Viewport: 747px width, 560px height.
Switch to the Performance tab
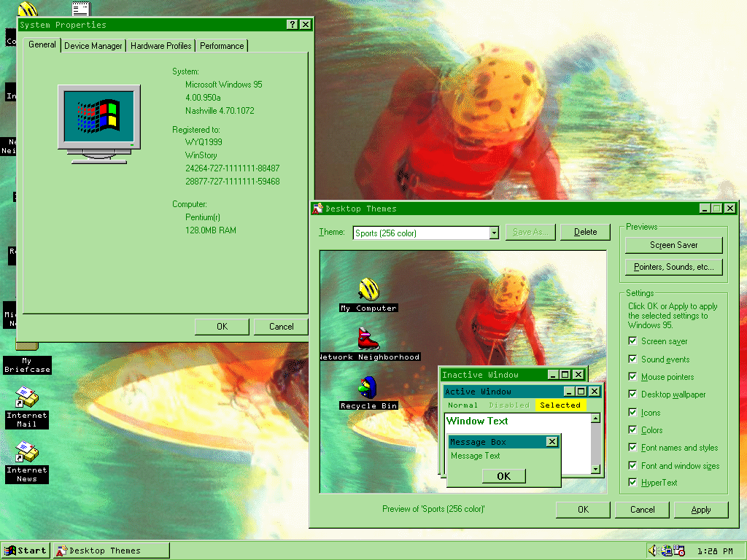click(222, 46)
